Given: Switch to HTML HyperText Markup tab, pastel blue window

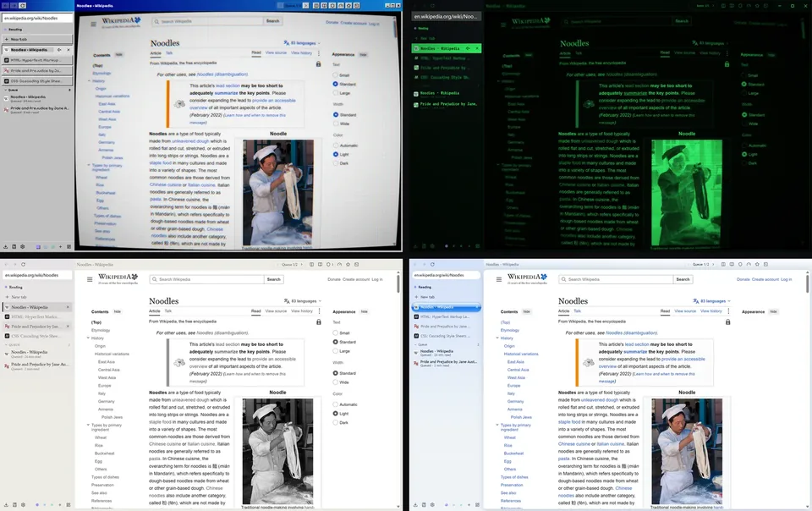Looking at the screenshot, I should pyautogui.click(x=446, y=317).
